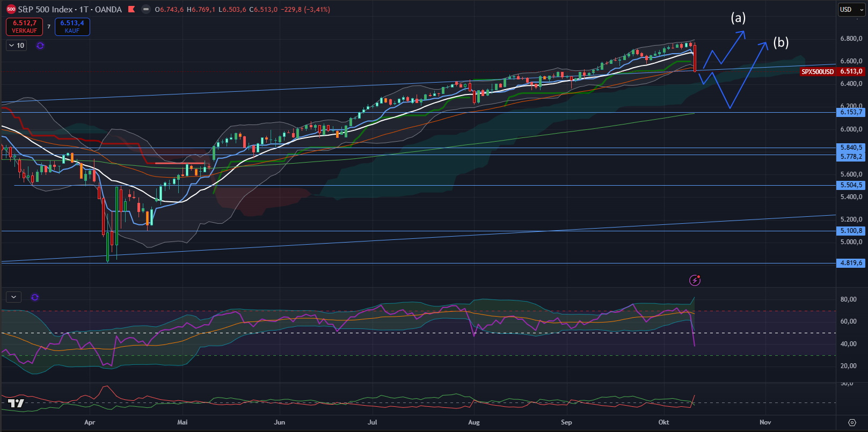Expand the RSI pane legend chevron

click(13, 297)
